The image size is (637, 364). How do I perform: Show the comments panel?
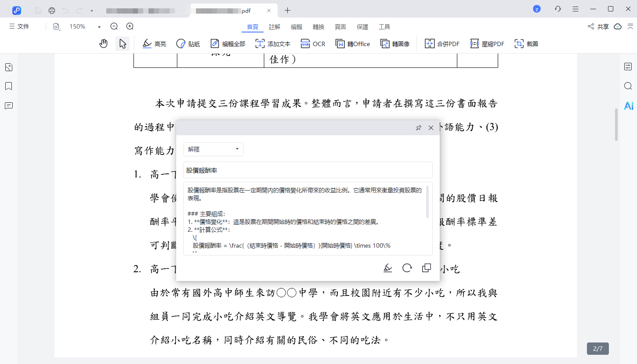(8, 106)
